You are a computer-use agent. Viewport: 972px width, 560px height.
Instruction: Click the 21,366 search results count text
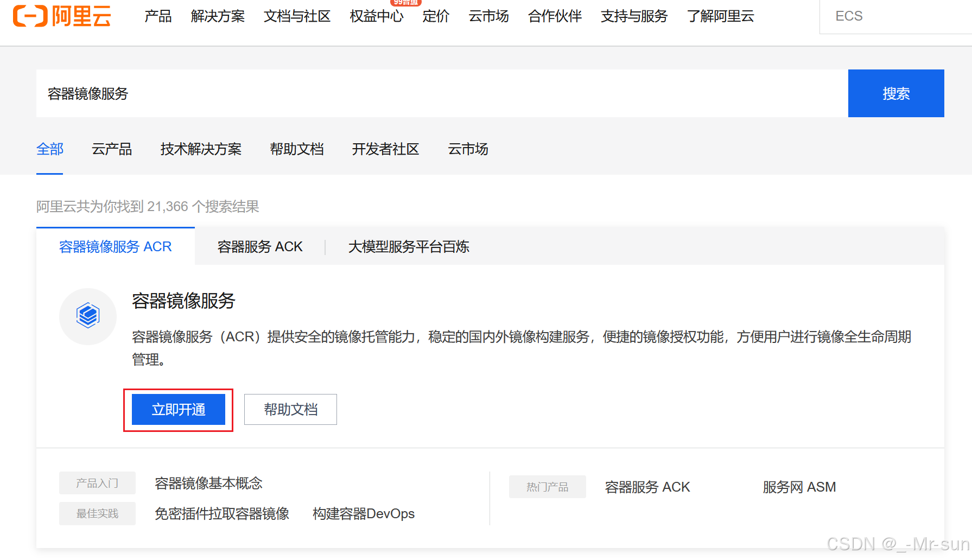point(148,207)
